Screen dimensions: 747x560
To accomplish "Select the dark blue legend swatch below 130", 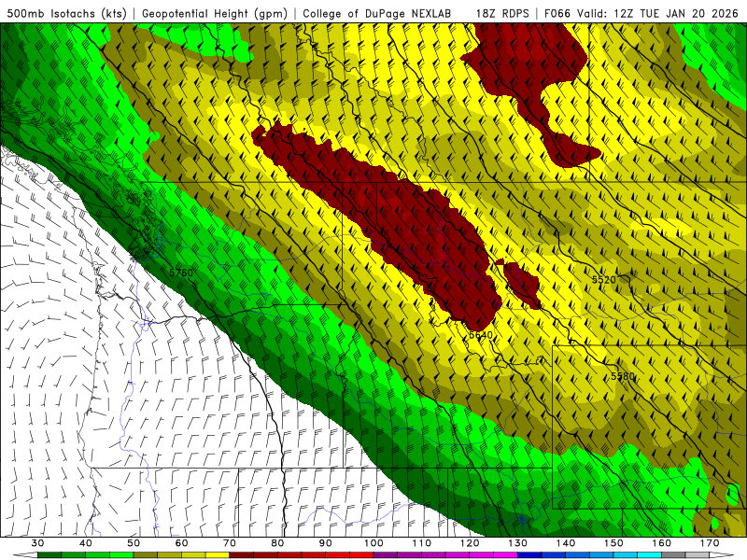I will (x=529, y=555).
